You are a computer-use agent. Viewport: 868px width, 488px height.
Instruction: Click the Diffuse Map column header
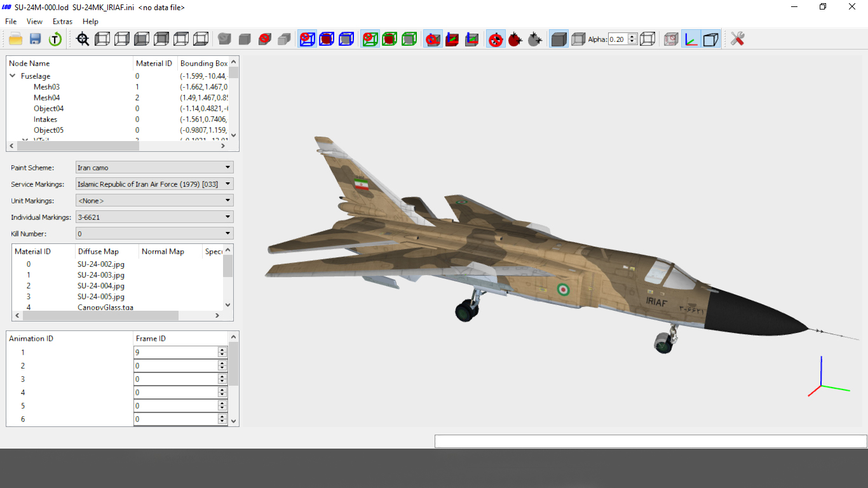[107, 252]
